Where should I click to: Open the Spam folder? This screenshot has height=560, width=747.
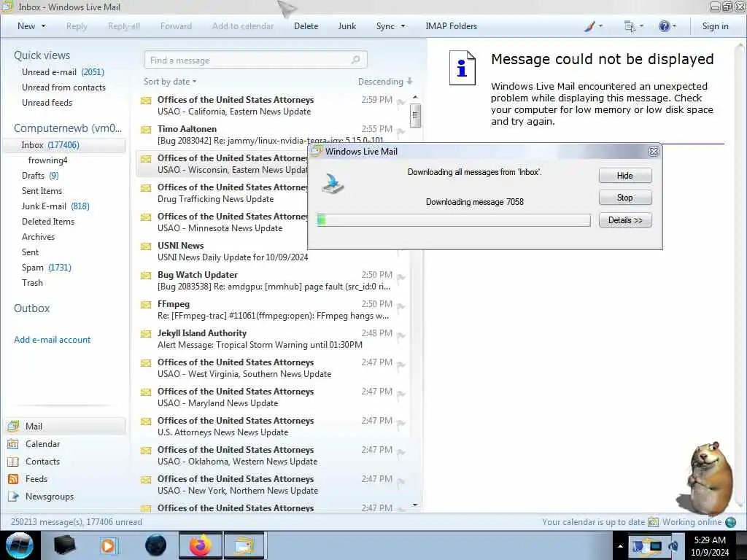click(46, 268)
